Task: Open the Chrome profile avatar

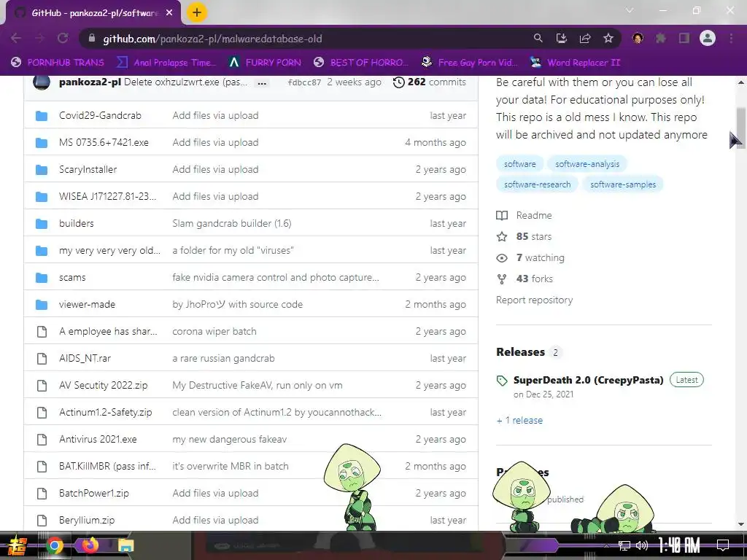Action: click(x=708, y=38)
